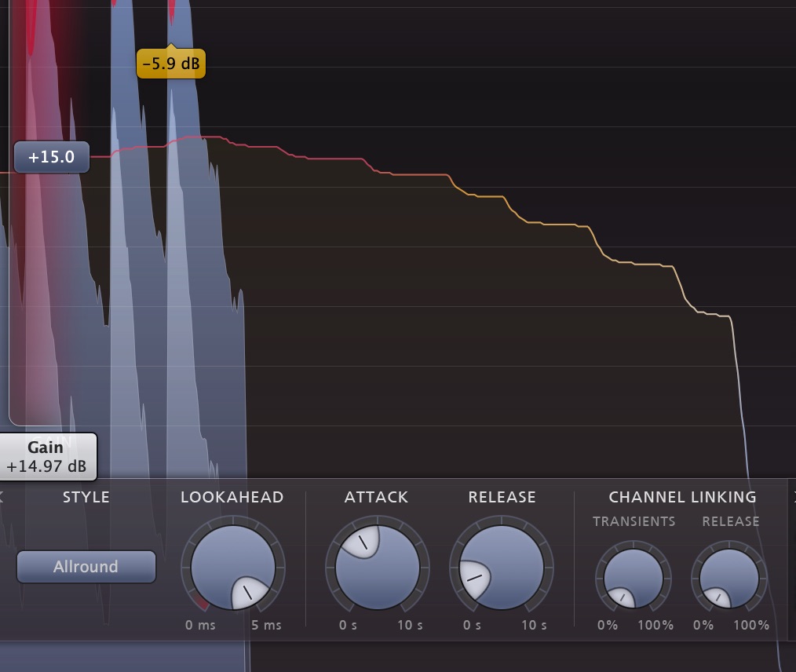This screenshot has width=796, height=672.
Task: Click the ATTACK heading label
Action: pyautogui.click(x=376, y=497)
